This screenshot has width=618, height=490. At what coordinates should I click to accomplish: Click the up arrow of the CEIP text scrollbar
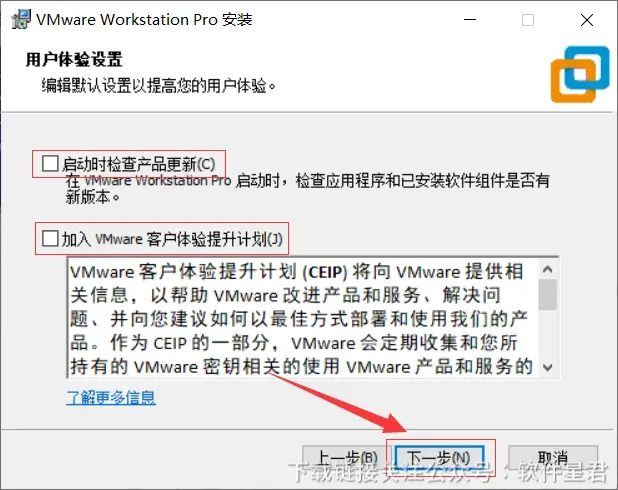[x=547, y=269]
